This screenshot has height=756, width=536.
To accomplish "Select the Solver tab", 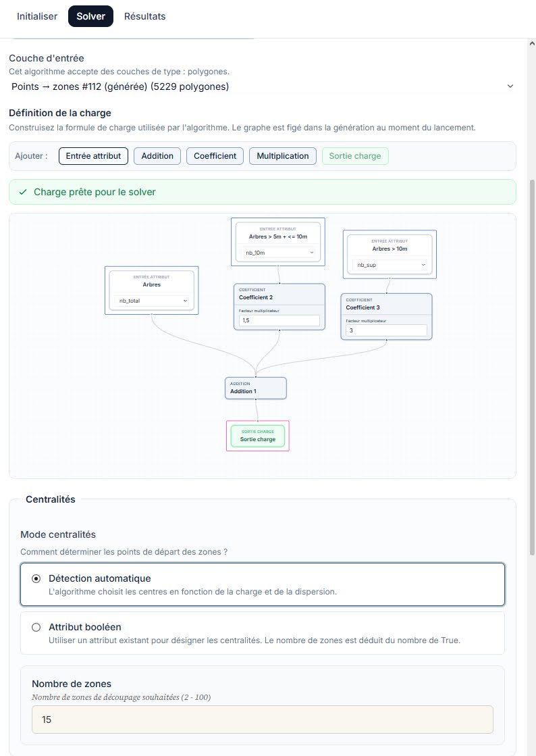I will tap(90, 16).
